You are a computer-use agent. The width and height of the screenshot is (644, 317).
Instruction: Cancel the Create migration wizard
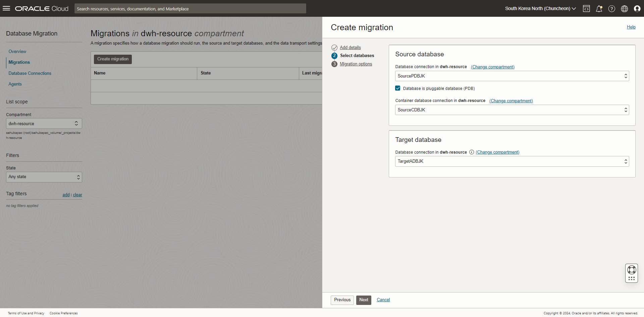pyautogui.click(x=383, y=300)
